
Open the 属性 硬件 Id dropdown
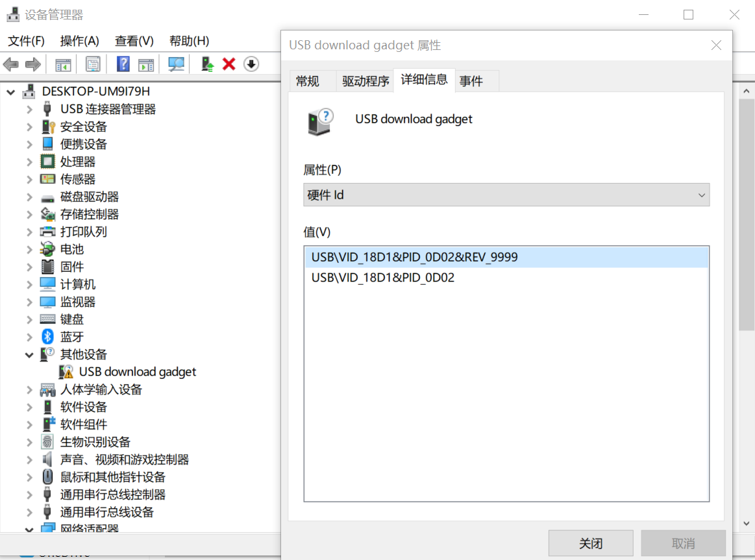pyautogui.click(x=506, y=195)
